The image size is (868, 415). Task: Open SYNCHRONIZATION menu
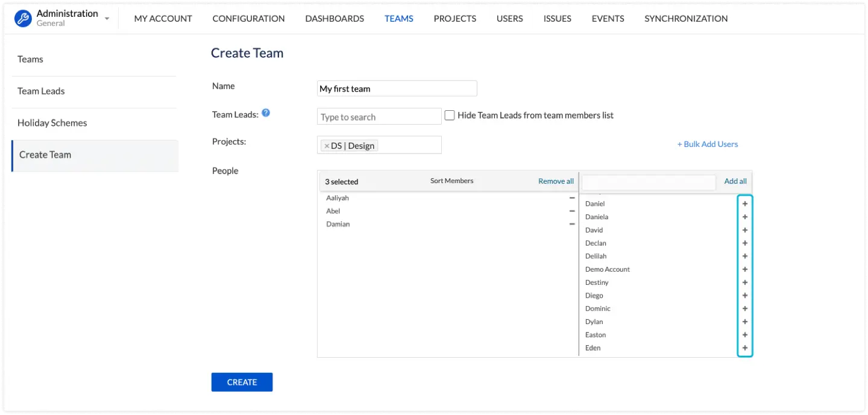[x=686, y=19]
